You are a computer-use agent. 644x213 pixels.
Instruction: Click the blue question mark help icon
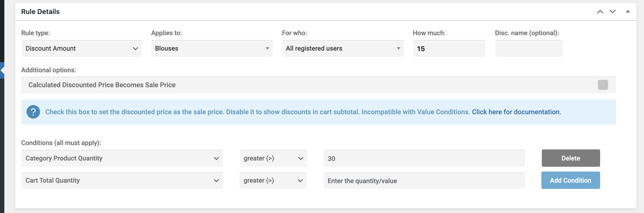click(33, 112)
